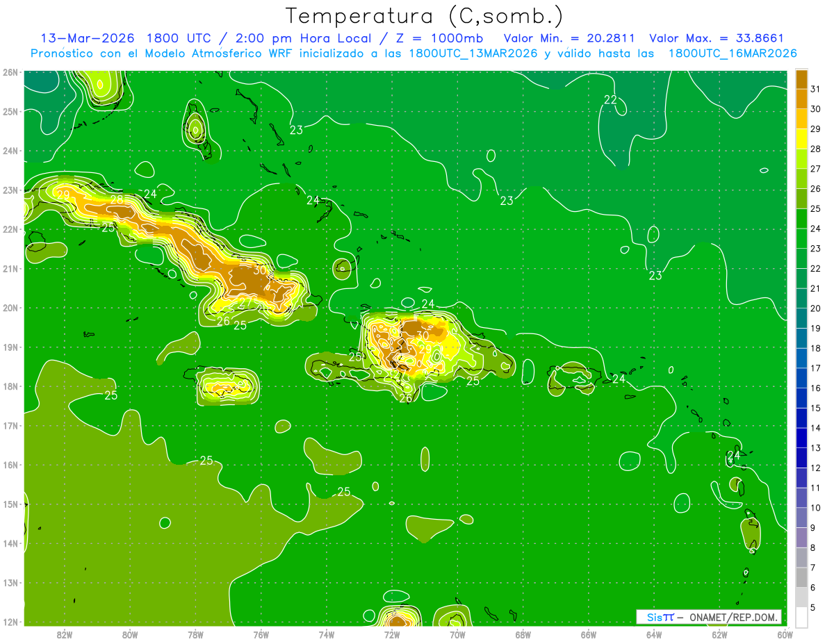Click the brown top segment of the colorbar above 31
Screen dimensions: 834x644
[x=801, y=79]
